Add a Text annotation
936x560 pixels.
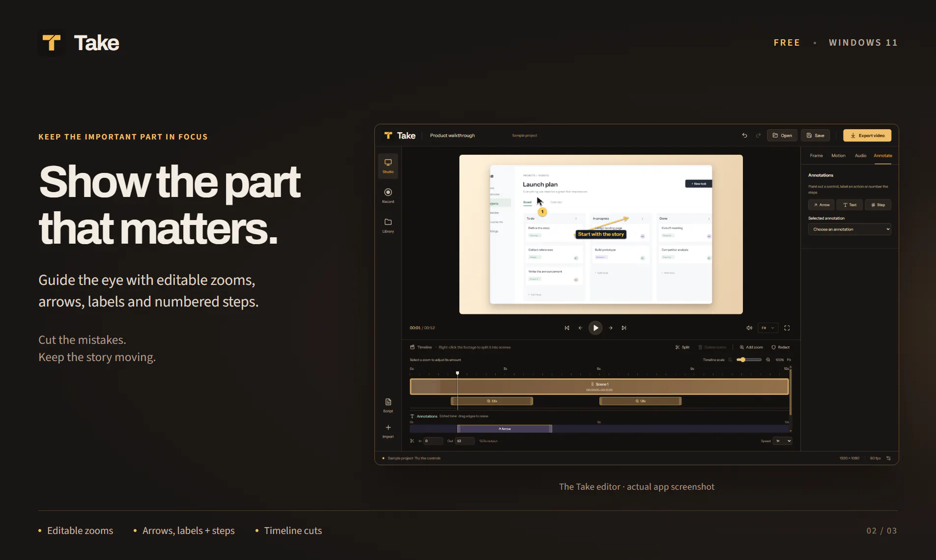[850, 205]
